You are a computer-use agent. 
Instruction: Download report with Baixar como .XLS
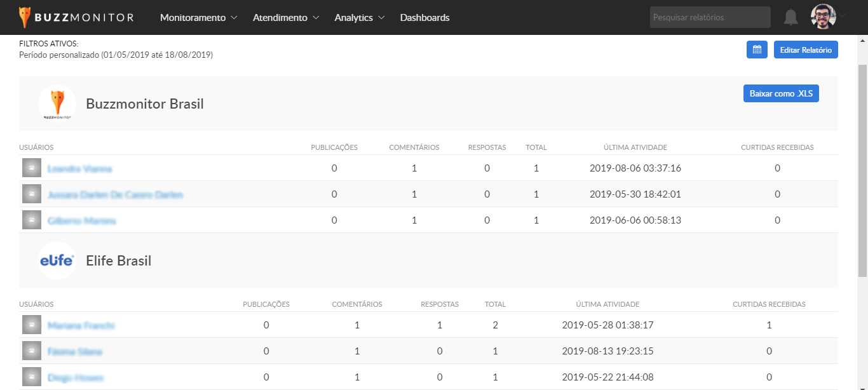tap(781, 93)
